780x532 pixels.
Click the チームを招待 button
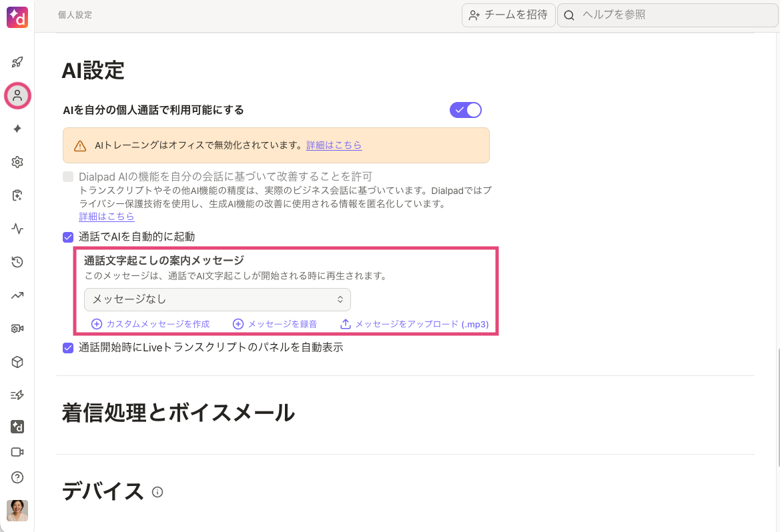point(508,15)
